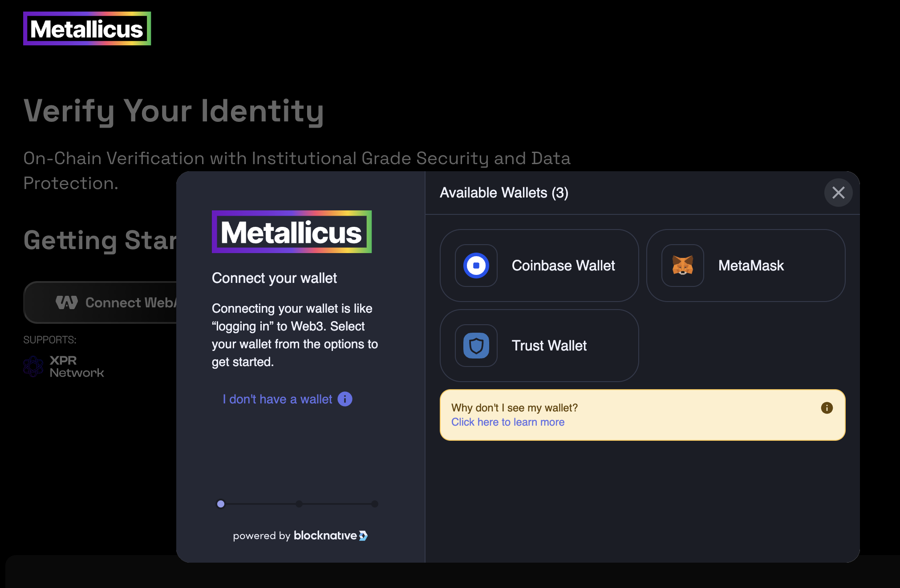Click the first step dot in progress indicator
The height and width of the screenshot is (588, 900).
221,504
